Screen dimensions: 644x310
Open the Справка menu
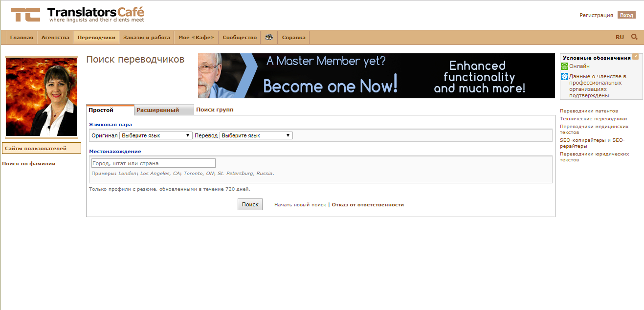[x=293, y=37]
